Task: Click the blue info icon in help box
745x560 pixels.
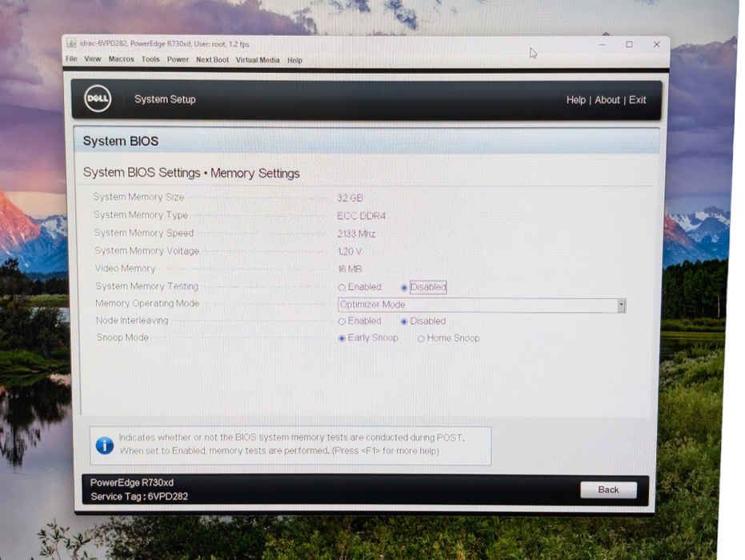Action: 105,445
